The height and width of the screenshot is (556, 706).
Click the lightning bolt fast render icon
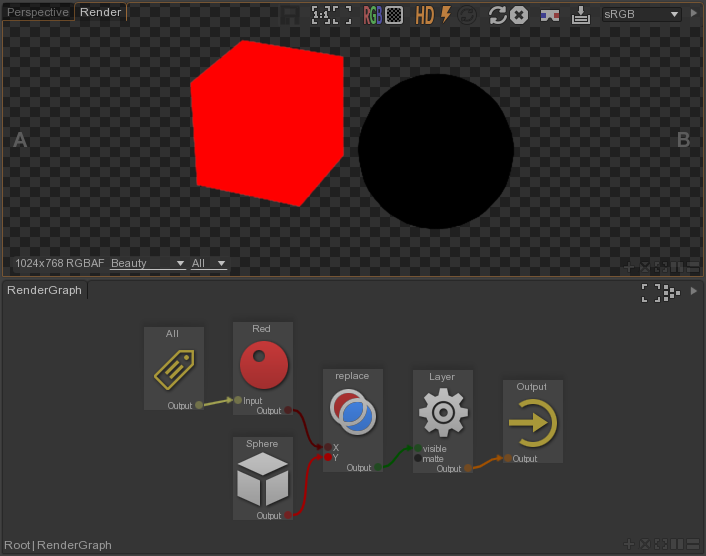point(446,15)
